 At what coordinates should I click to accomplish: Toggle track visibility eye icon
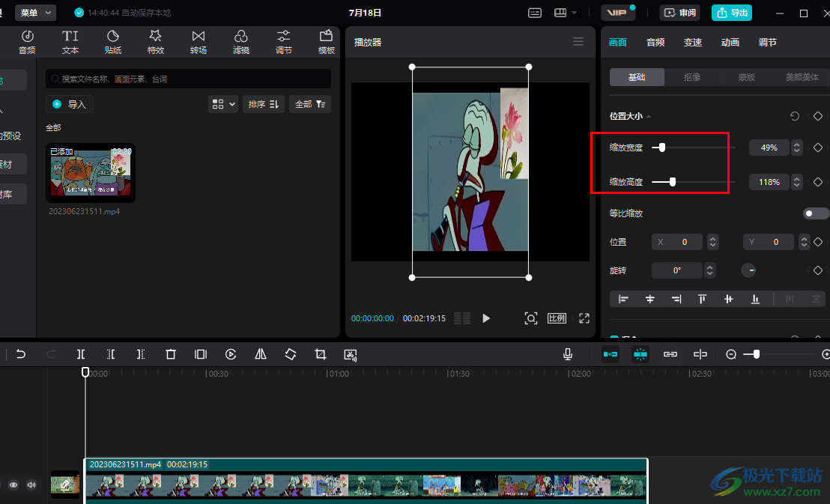pos(13,485)
